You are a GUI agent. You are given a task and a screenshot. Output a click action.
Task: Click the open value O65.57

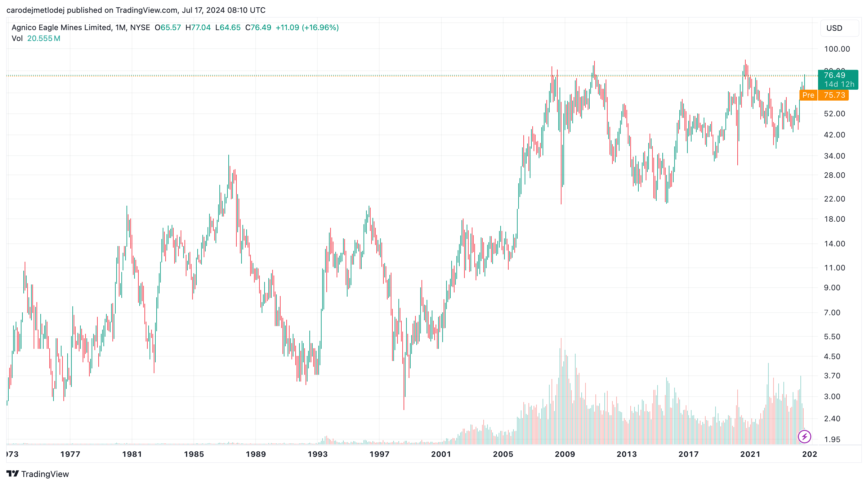pos(168,28)
